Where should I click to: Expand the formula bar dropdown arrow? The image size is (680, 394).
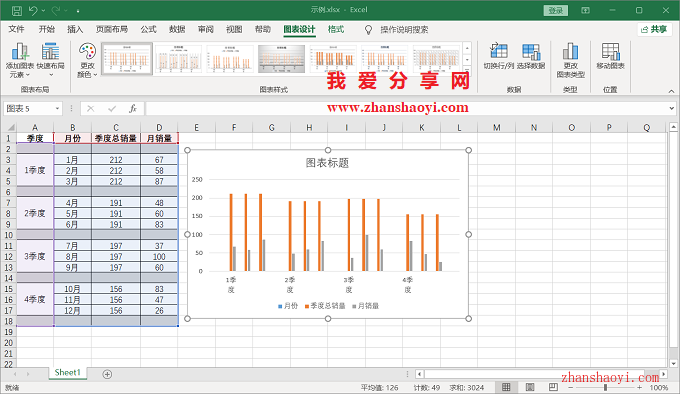671,108
